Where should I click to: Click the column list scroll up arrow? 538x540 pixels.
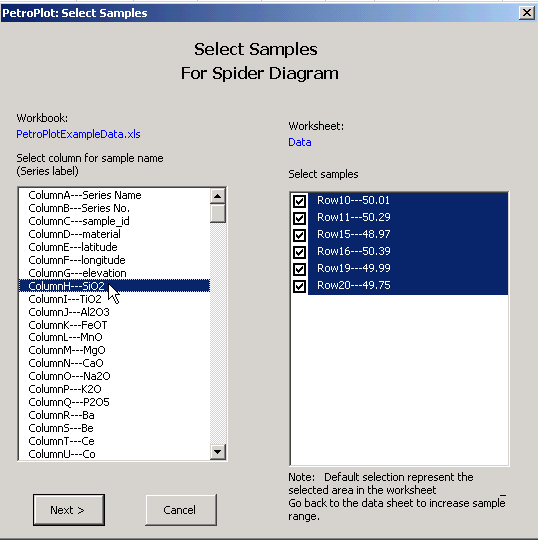(x=217, y=196)
